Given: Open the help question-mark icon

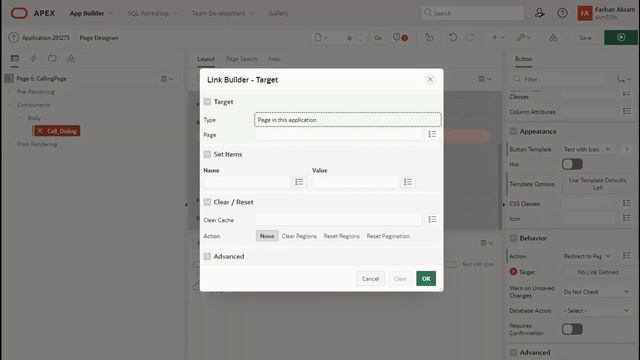Looking at the screenshot, I should coord(562,13).
